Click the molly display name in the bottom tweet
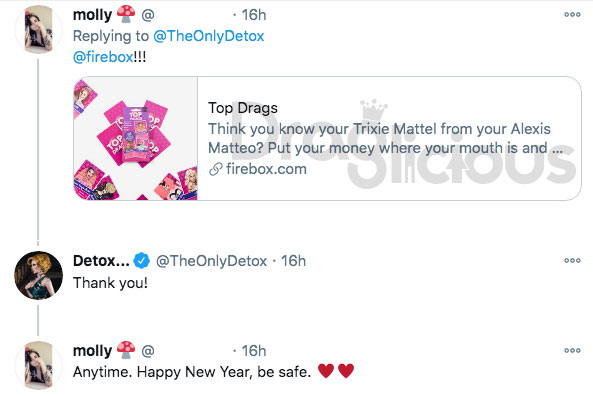Viewport: 593px width, 396px height. (x=92, y=351)
